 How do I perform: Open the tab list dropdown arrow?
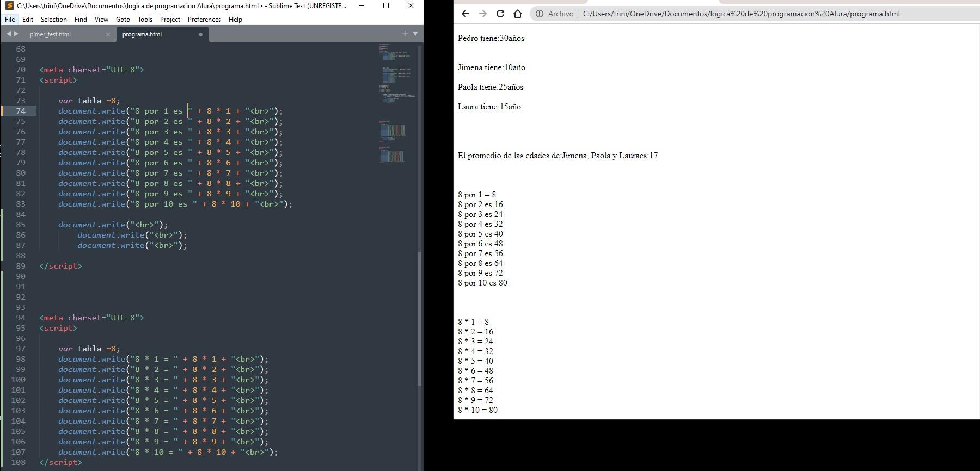pos(415,34)
